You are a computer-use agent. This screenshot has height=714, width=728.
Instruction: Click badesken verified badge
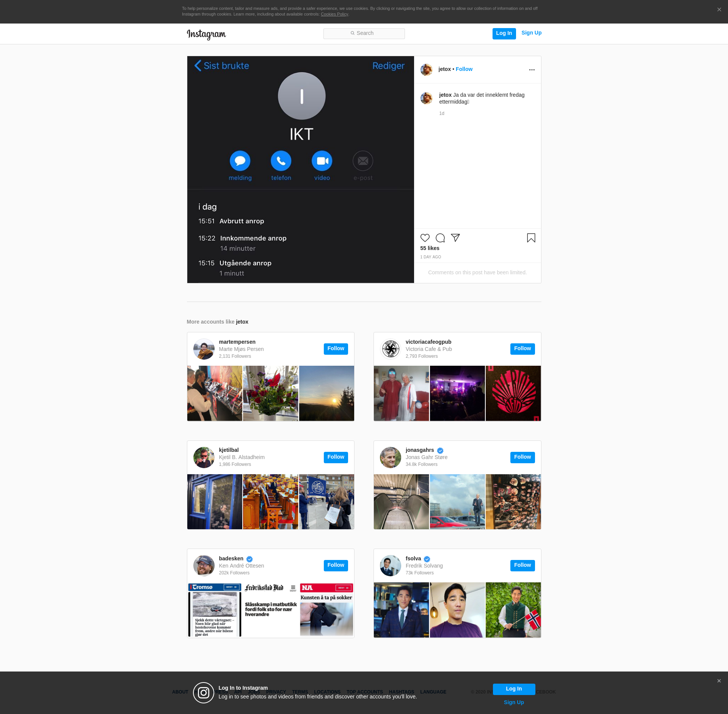click(x=249, y=559)
